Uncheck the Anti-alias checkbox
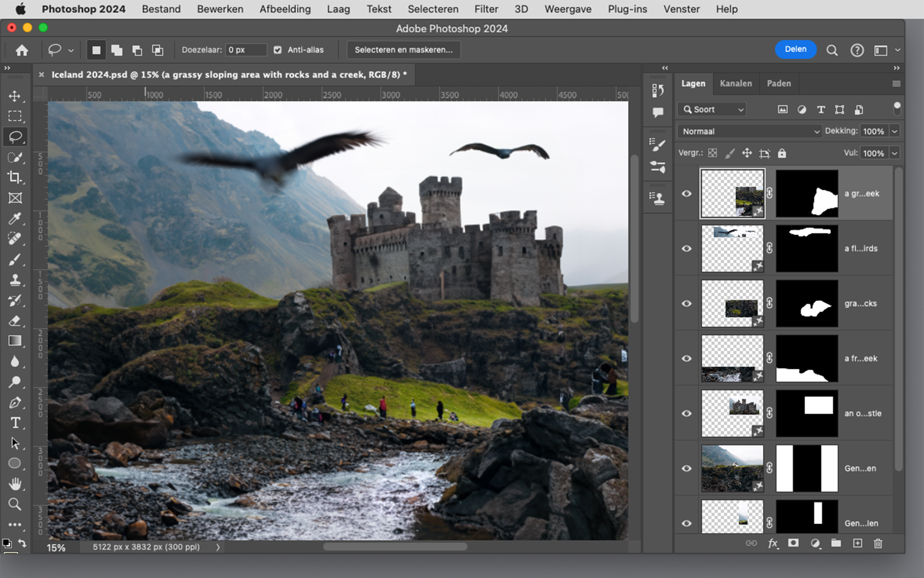The image size is (924, 578). (x=278, y=50)
